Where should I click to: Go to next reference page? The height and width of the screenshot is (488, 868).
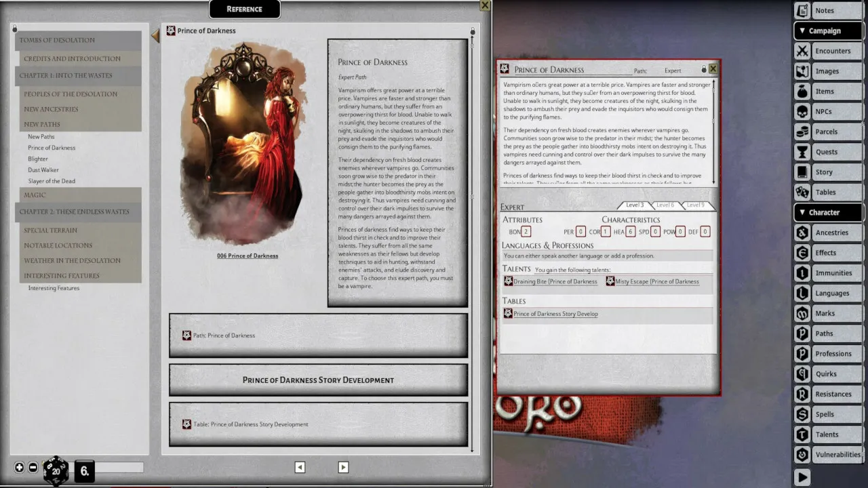343,467
